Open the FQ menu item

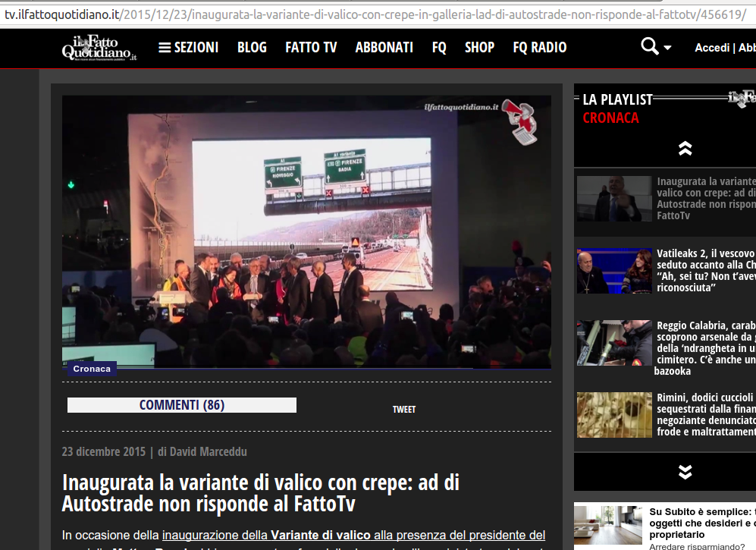439,47
